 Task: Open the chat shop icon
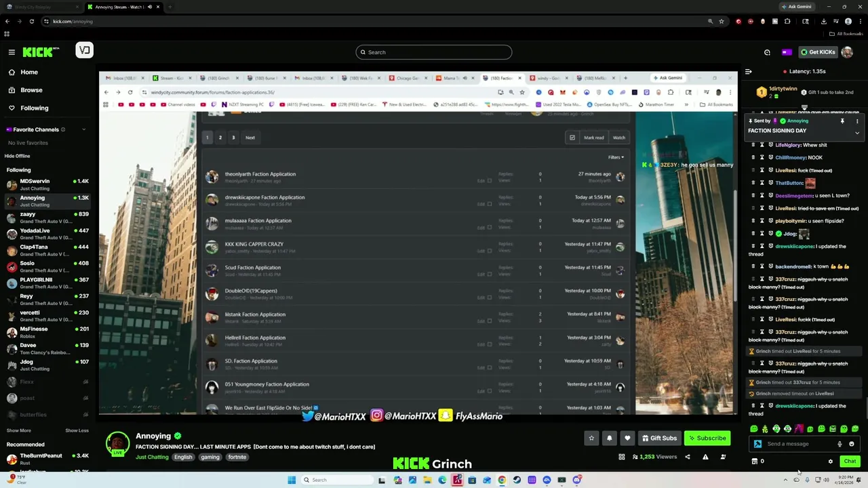tap(754, 462)
